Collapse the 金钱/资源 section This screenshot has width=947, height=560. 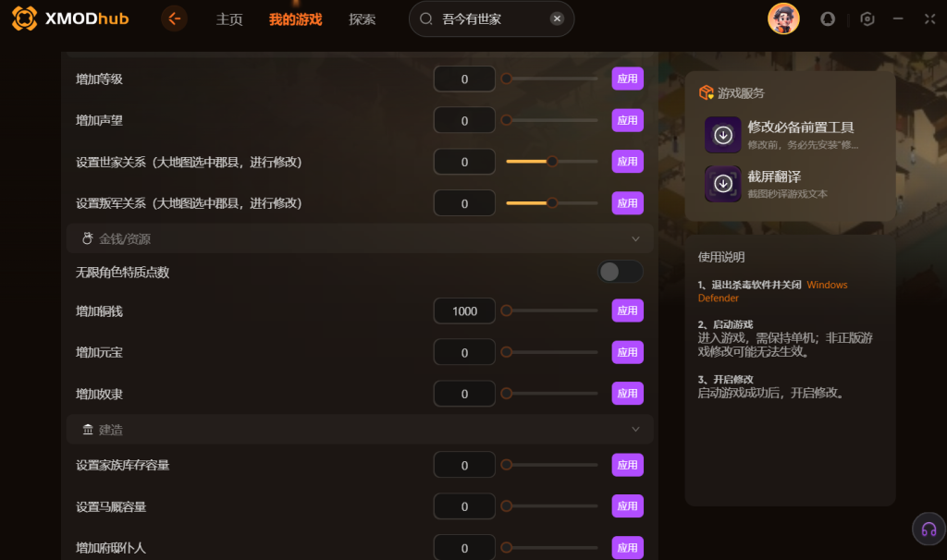point(635,239)
